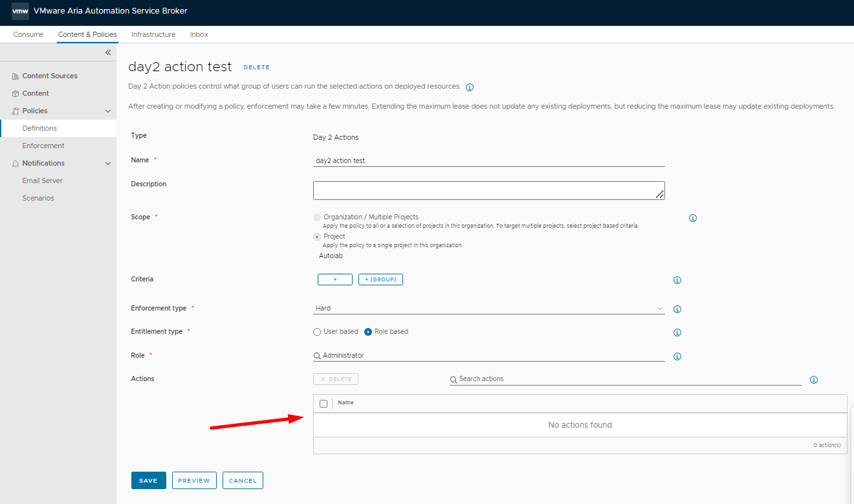Open the Content & Policies tab
The height and width of the screenshot is (504, 854).
pyautogui.click(x=87, y=34)
